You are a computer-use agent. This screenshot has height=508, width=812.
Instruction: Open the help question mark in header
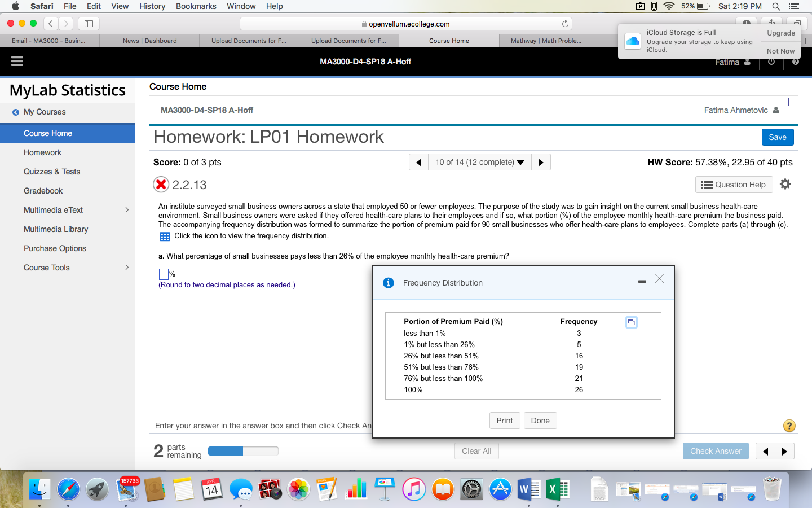coord(795,62)
